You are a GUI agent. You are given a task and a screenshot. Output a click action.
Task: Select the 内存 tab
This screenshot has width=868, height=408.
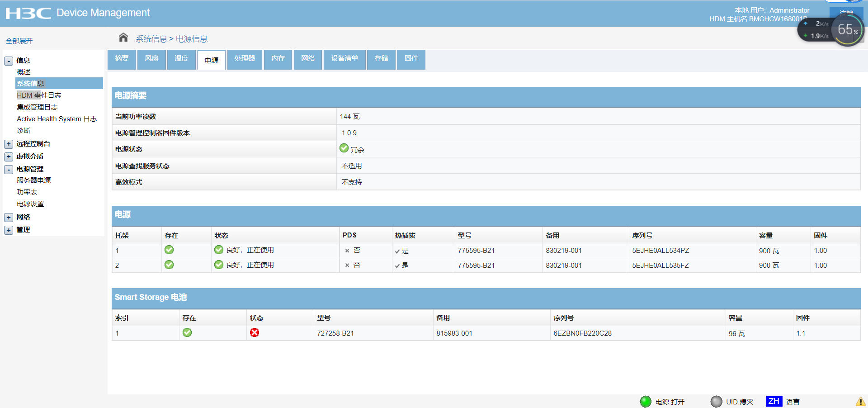point(278,59)
